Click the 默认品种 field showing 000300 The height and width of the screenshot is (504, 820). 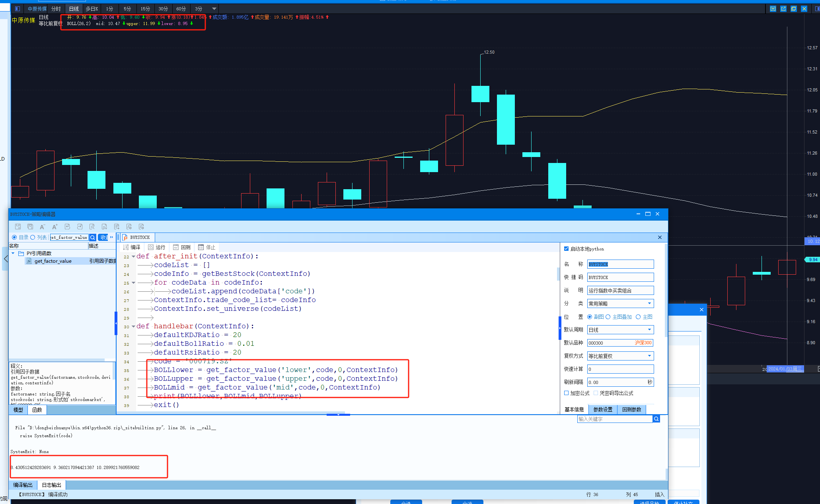tap(620, 343)
